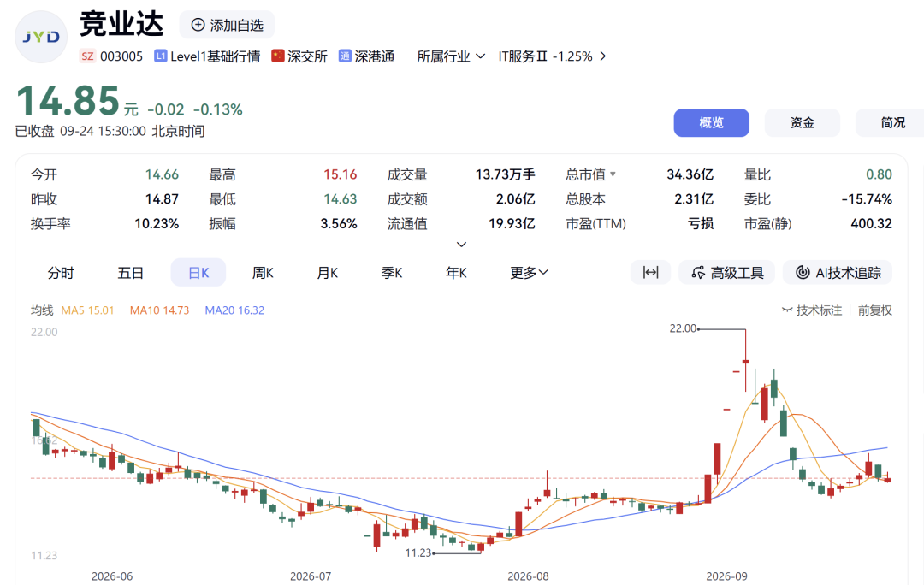Click the JYD company logo
This screenshot has height=585, width=924.
(41, 37)
